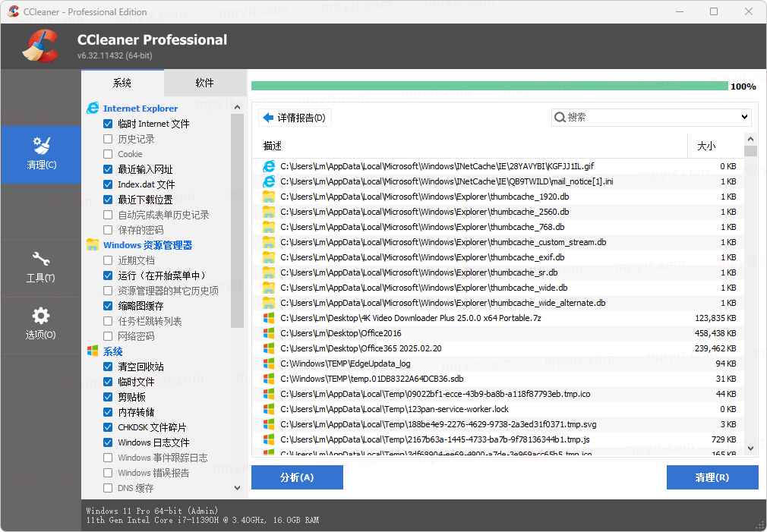Open the Clean section broom icon
Image resolution: width=767 pixels, height=532 pixels.
[41, 145]
